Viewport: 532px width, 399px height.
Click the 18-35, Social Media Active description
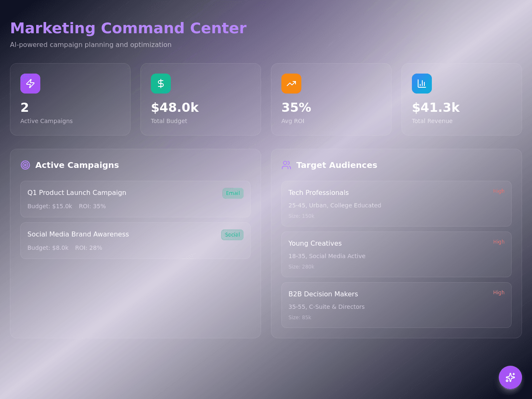(x=327, y=256)
